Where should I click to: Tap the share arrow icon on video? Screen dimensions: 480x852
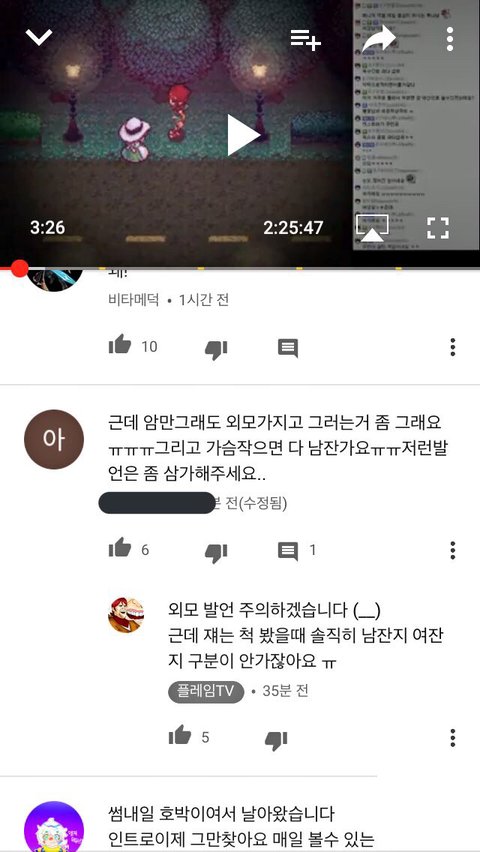point(378,39)
